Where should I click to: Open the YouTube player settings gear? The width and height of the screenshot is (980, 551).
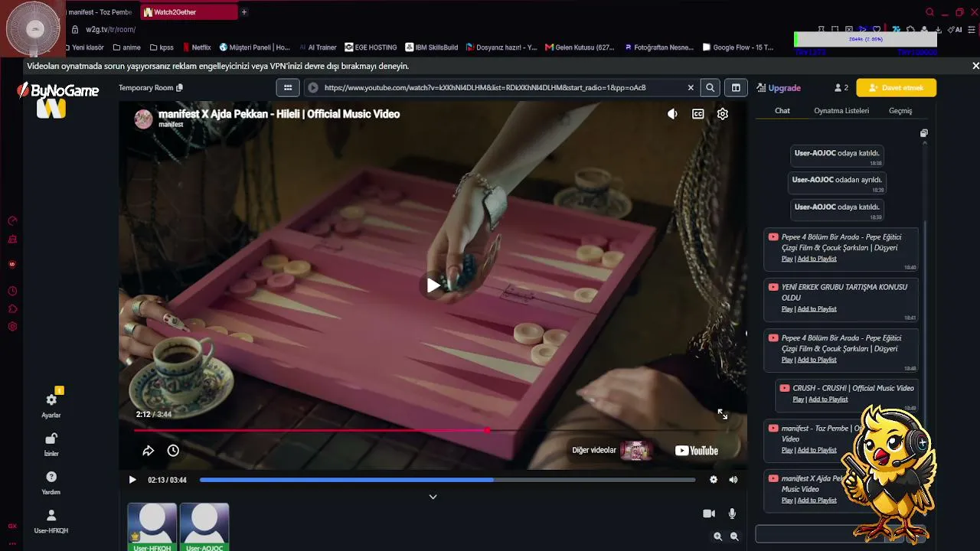tap(723, 114)
